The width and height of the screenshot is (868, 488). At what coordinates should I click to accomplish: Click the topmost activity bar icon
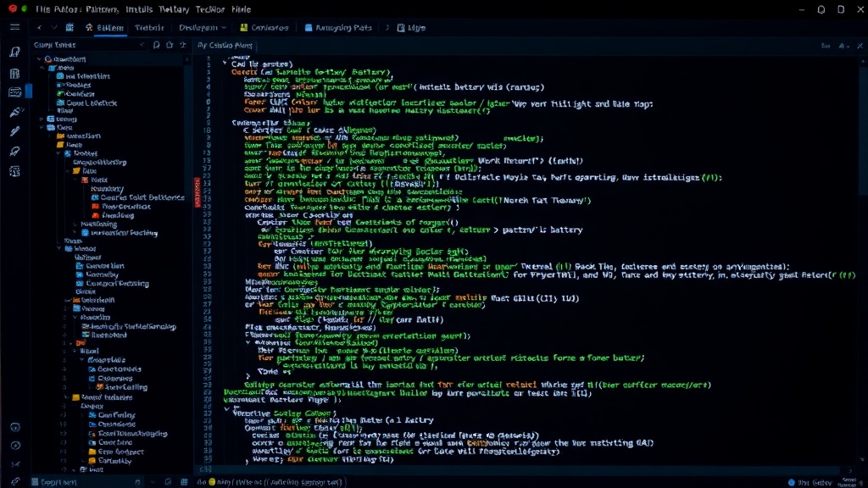point(15,52)
